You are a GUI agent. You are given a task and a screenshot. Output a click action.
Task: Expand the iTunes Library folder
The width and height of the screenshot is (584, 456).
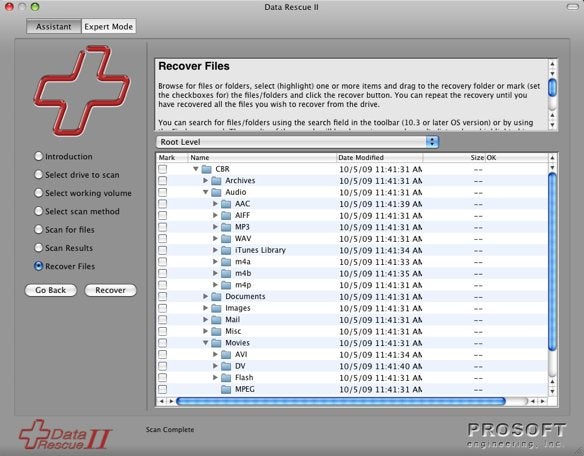215,250
